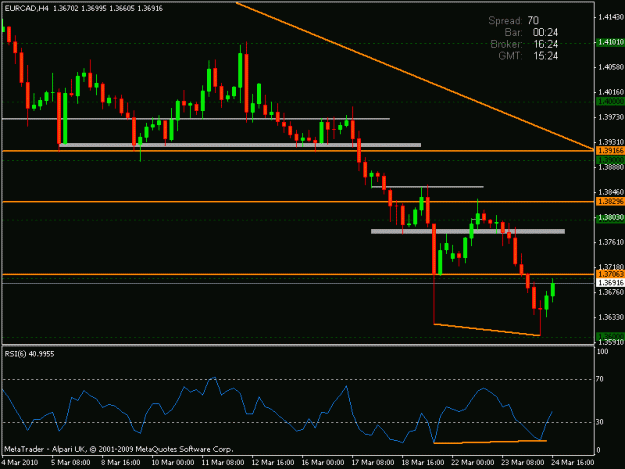Click the 24 Mar 16:00 time label
The width and height of the screenshot is (625, 469).
[573, 463]
